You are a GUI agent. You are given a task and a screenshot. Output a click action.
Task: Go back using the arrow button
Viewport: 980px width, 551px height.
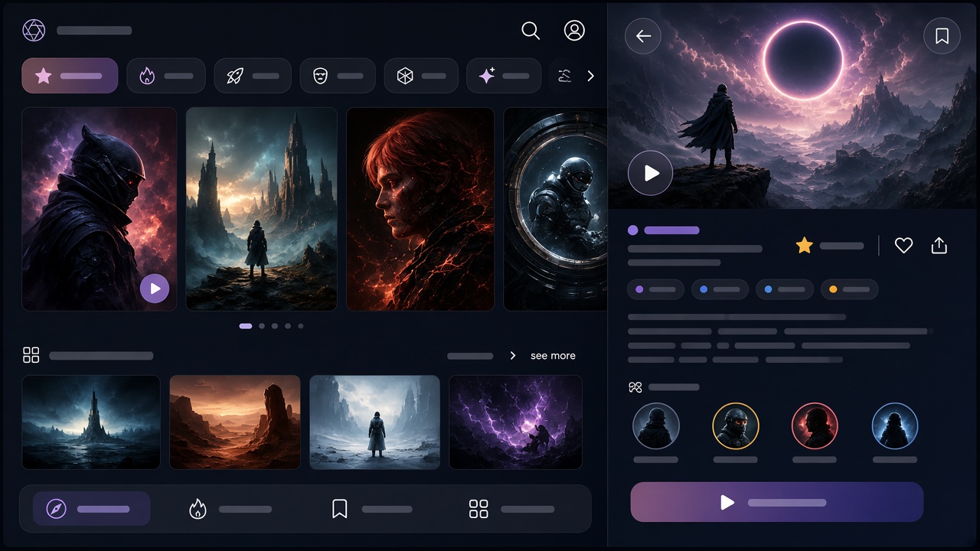(643, 36)
